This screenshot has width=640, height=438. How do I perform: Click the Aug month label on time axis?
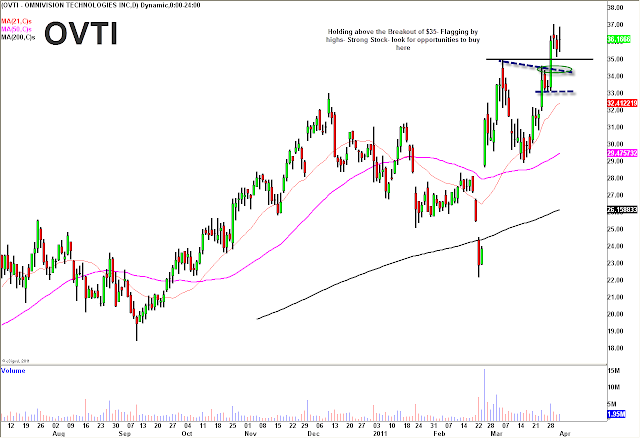(58, 434)
